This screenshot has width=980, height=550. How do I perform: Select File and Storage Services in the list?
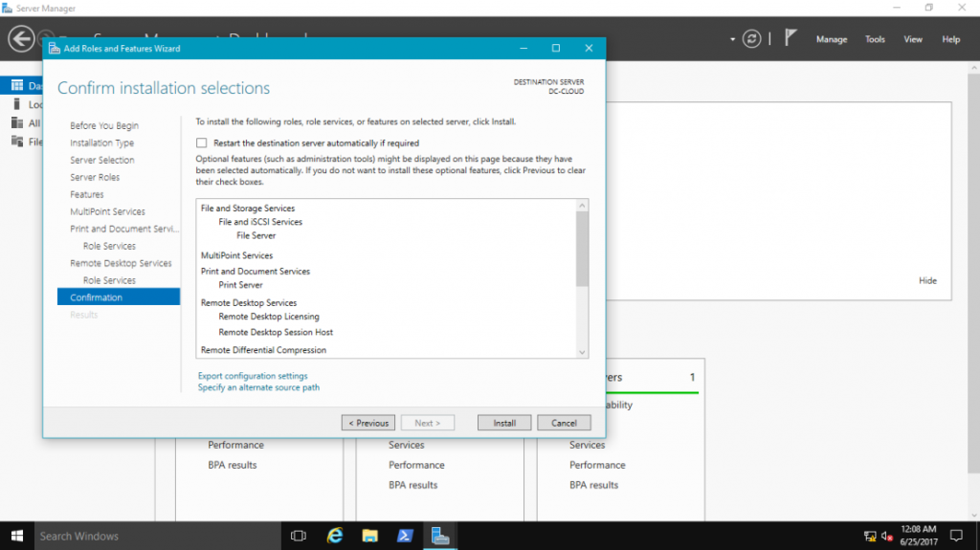click(248, 209)
